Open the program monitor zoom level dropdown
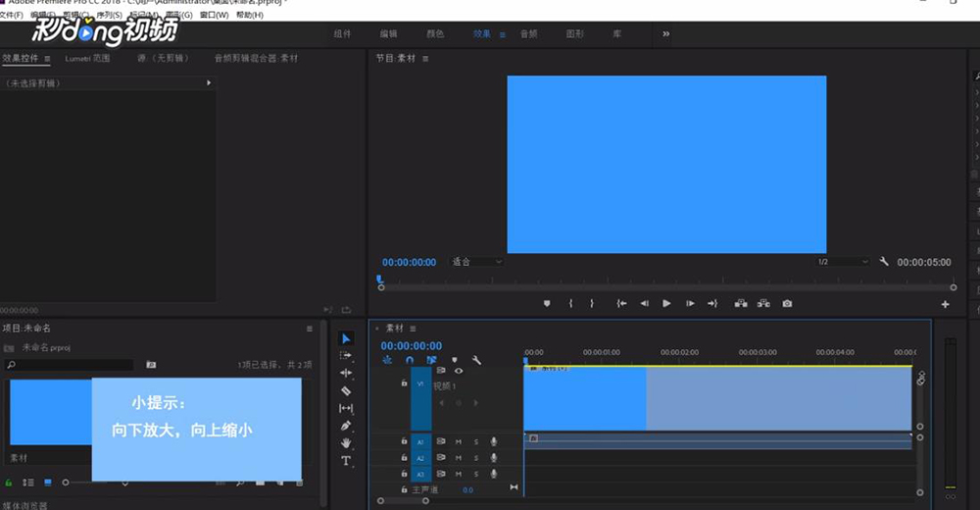Viewport: 980px width, 510px height. pyautogui.click(x=477, y=262)
